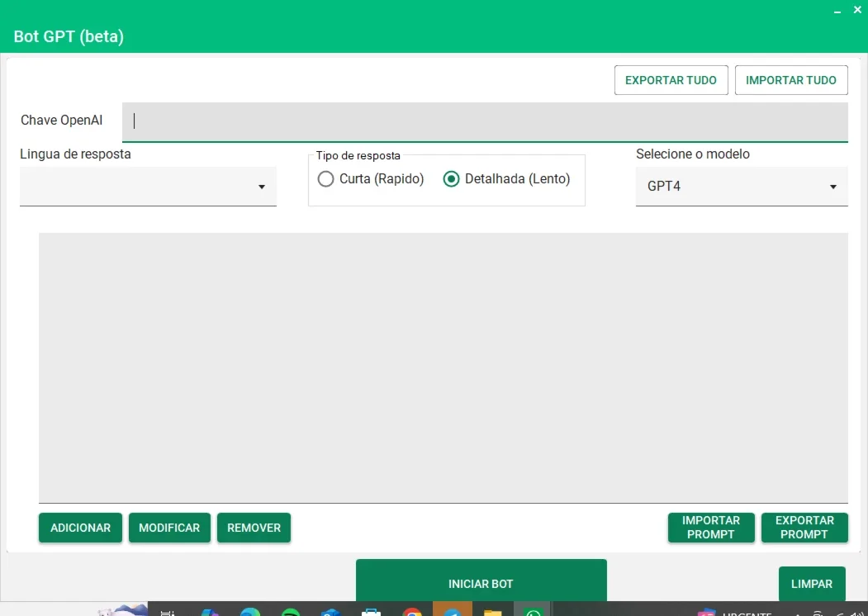Click the MODIFICAR button
The image size is (868, 616).
(x=169, y=528)
